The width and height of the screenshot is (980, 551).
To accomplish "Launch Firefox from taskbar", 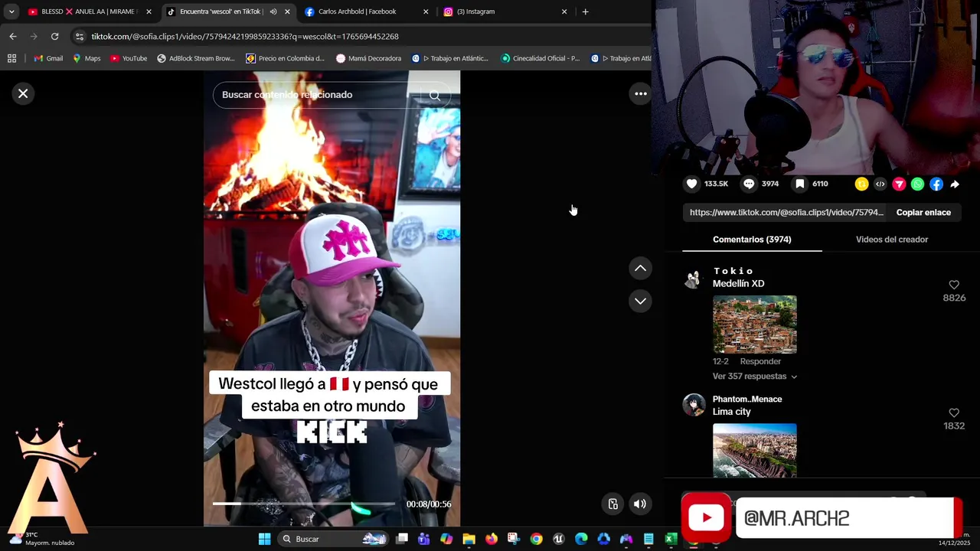I will click(491, 539).
